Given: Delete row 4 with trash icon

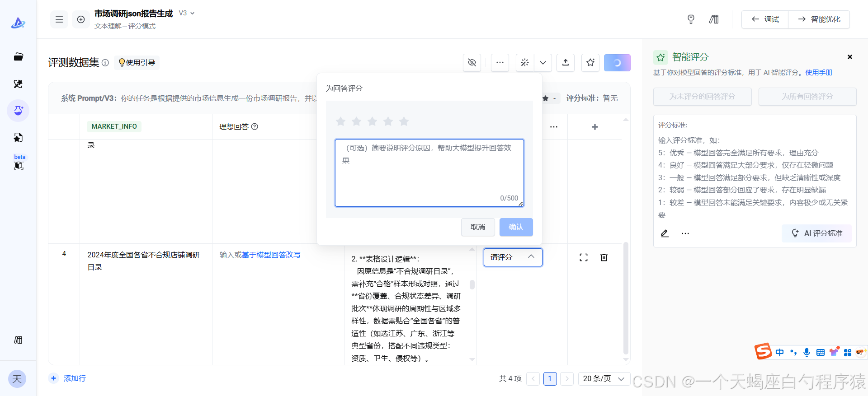Looking at the screenshot, I should tap(604, 257).
